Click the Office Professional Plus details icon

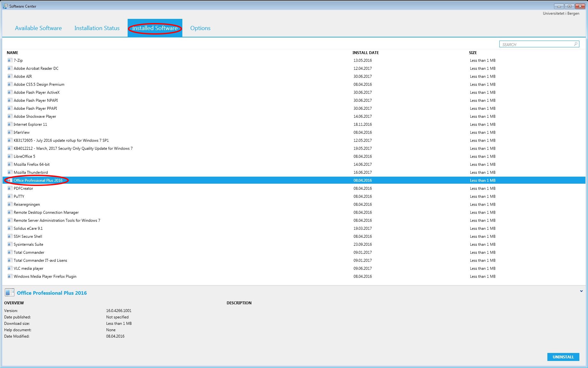coord(10,292)
